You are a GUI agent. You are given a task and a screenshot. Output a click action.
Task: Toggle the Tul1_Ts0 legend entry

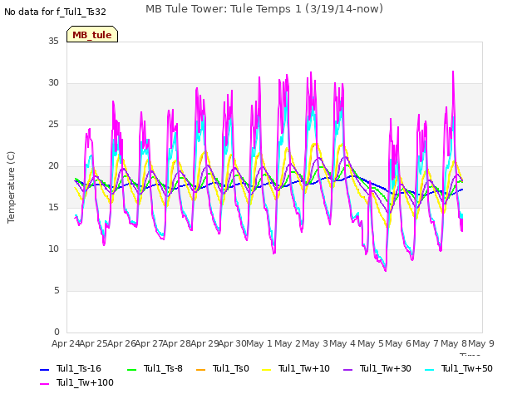223,368
